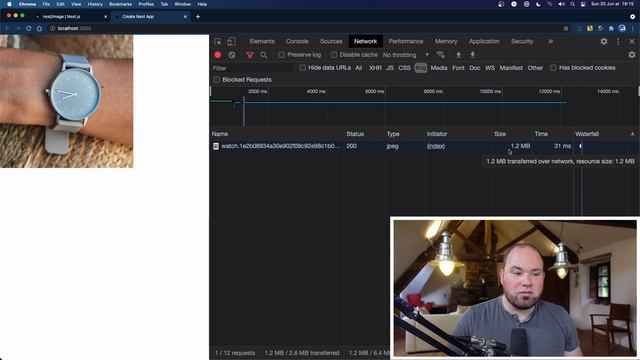
Task: Open the No throttling dropdown
Action: coord(406,55)
